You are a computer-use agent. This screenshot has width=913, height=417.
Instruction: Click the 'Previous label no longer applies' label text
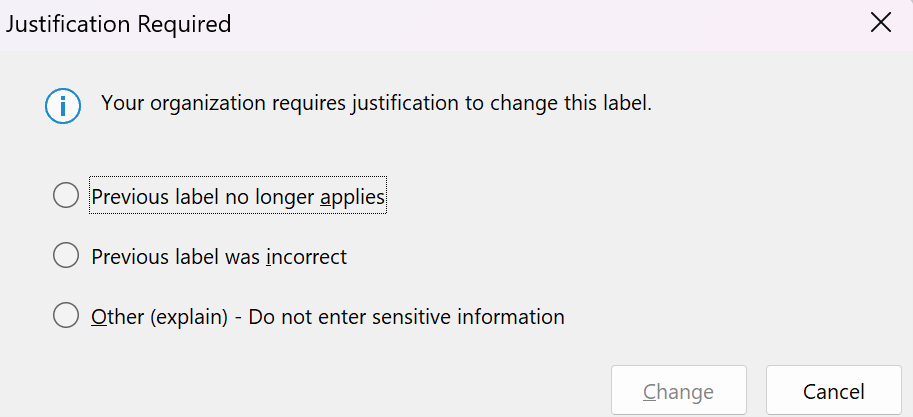238,196
